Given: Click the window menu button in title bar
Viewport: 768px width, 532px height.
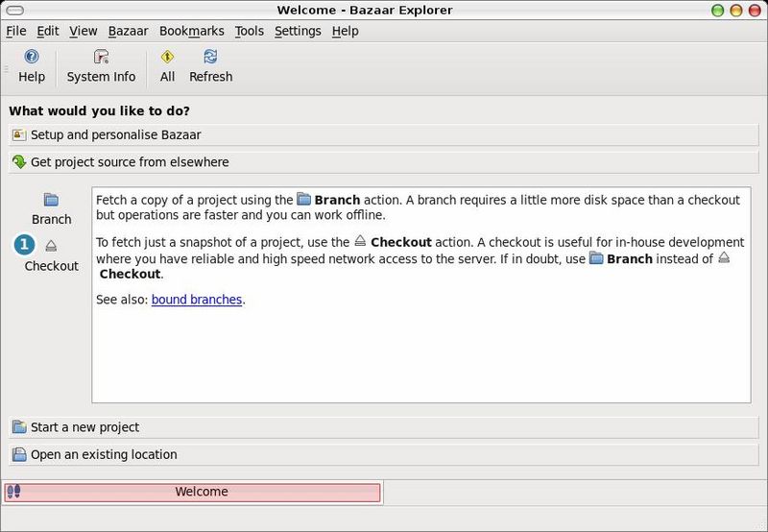Looking at the screenshot, I should coord(14,10).
